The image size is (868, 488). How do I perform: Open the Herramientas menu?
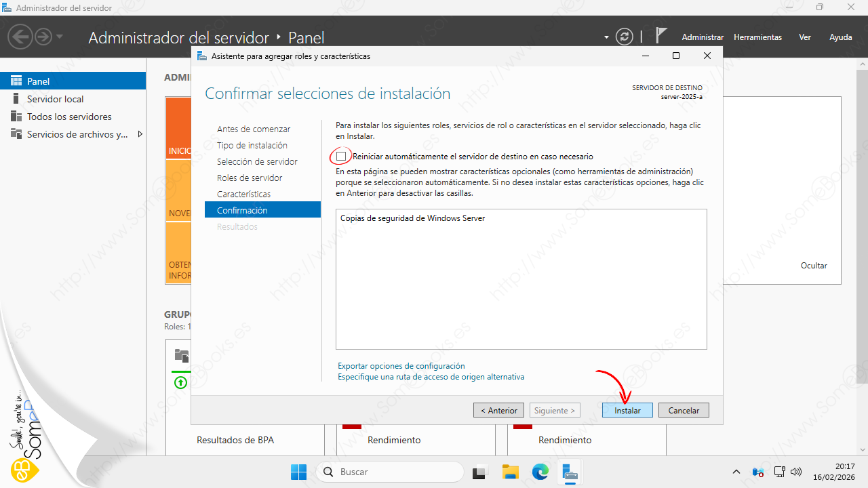757,37
